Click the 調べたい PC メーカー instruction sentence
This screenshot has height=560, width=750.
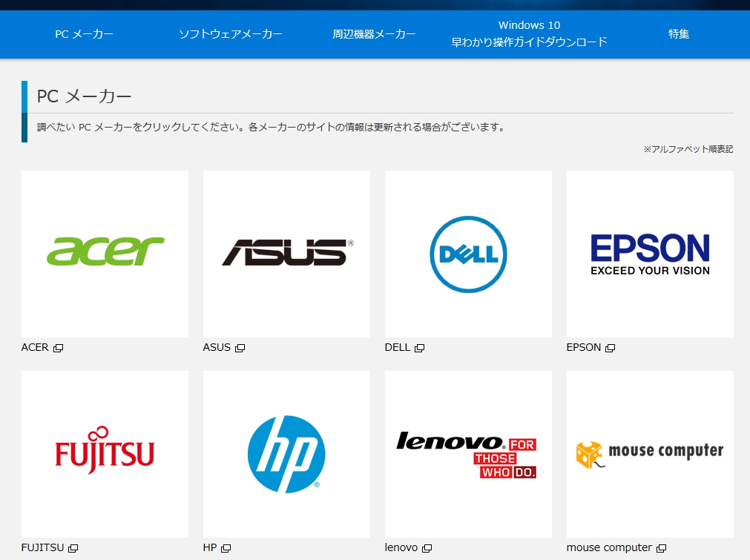271,128
